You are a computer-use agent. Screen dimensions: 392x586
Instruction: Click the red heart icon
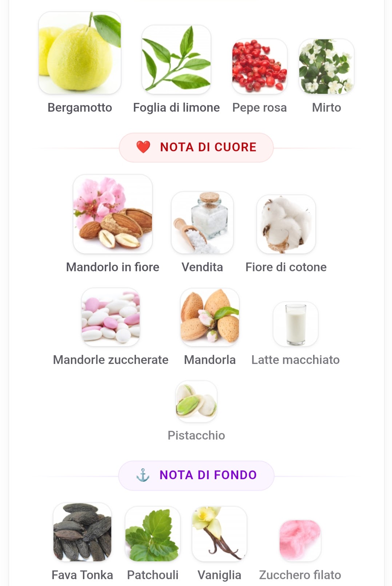(143, 147)
